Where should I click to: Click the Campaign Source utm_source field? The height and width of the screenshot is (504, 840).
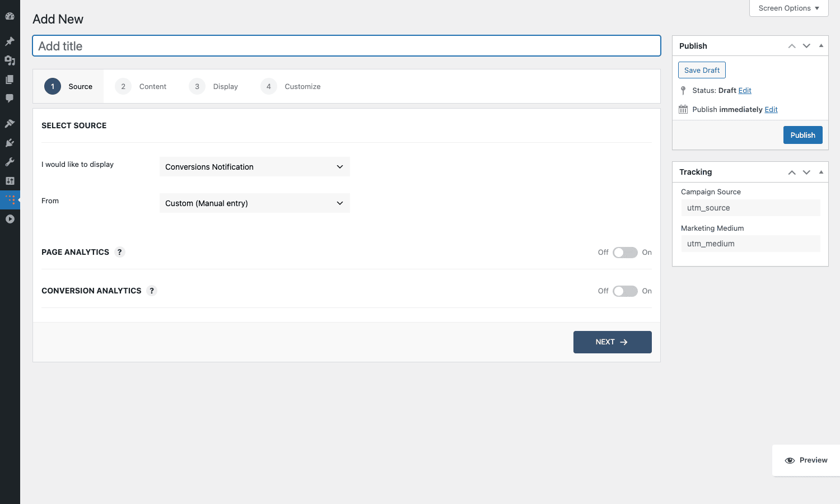[x=750, y=208]
